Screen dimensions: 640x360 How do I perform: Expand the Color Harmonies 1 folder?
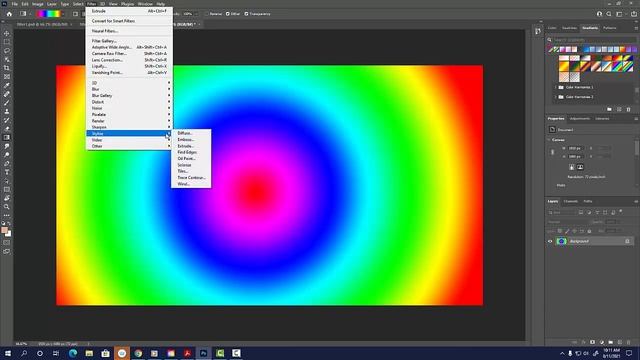click(556, 87)
